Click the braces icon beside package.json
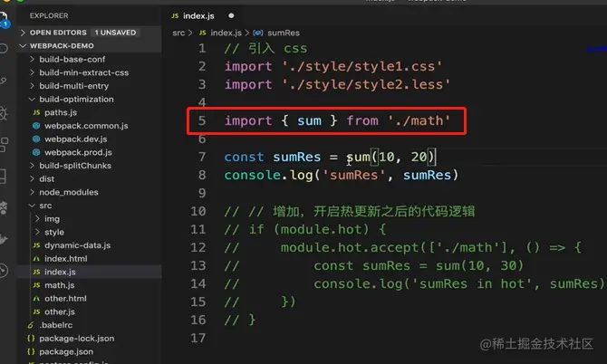This screenshot has width=607, height=364. [x=31, y=351]
